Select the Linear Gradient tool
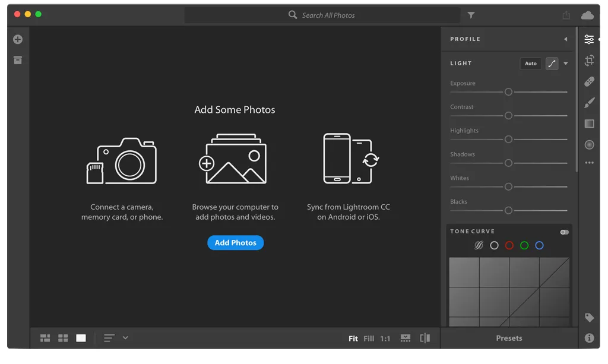This screenshot has height=364, width=608. point(590,124)
